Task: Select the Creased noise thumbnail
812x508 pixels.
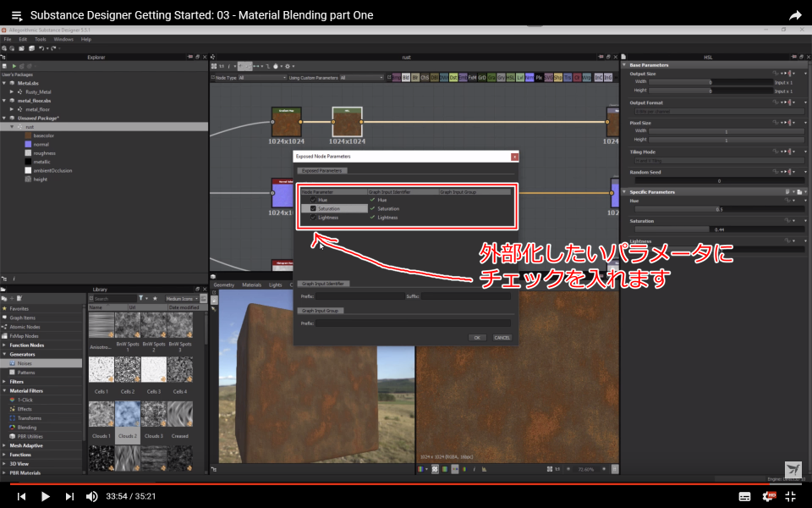Action: pos(179,414)
